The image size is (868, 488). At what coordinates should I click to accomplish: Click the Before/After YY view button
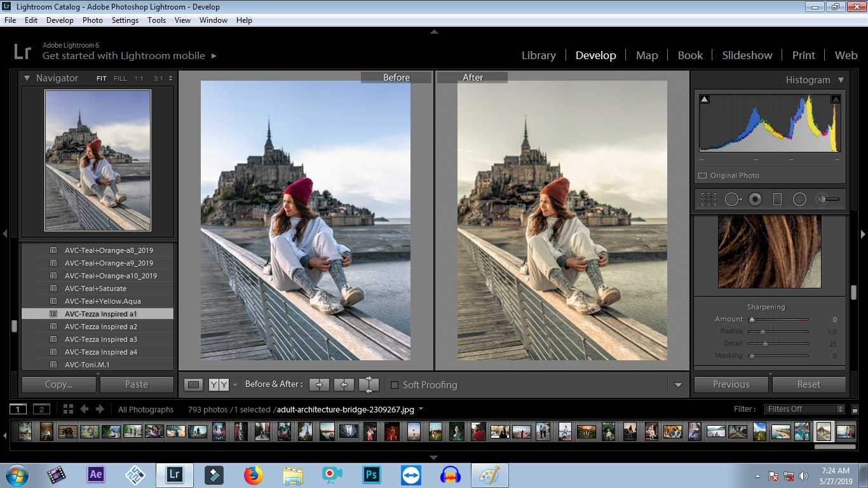click(219, 384)
